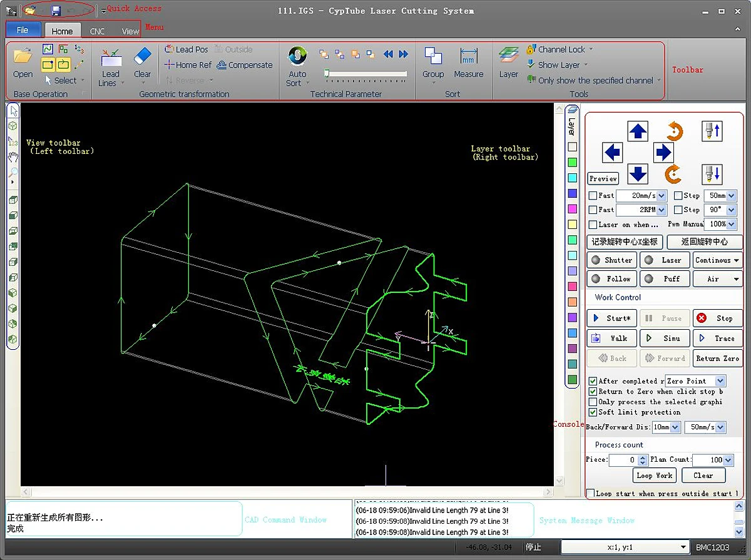Click the Simu button

pos(665,339)
